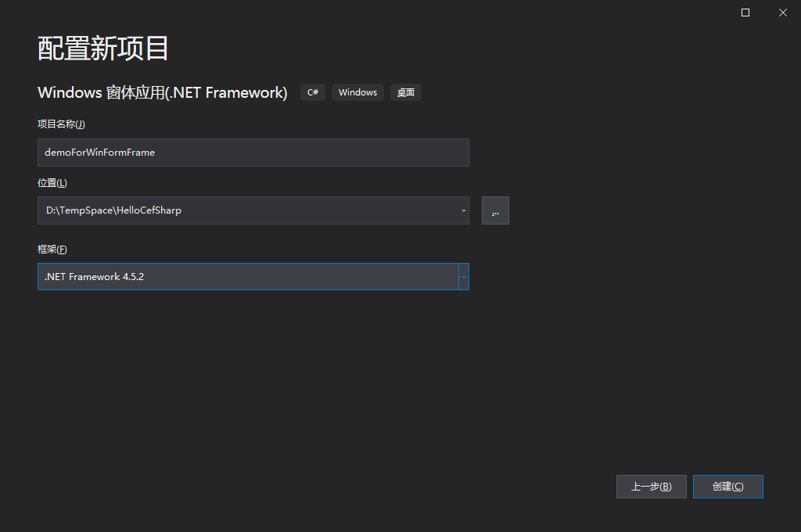Viewport: 801px width, 532px height.
Task: Click the C# language tag
Action: (x=313, y=92)
